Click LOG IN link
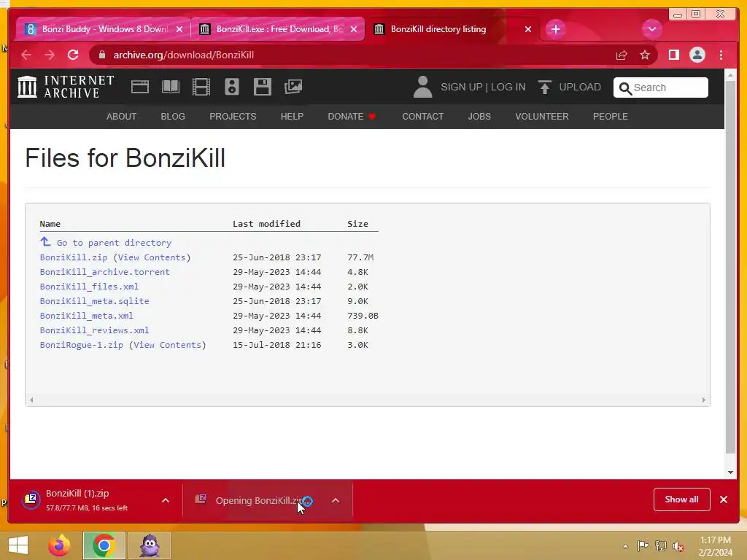Screen dimensions: 747x560 [508, 87]
